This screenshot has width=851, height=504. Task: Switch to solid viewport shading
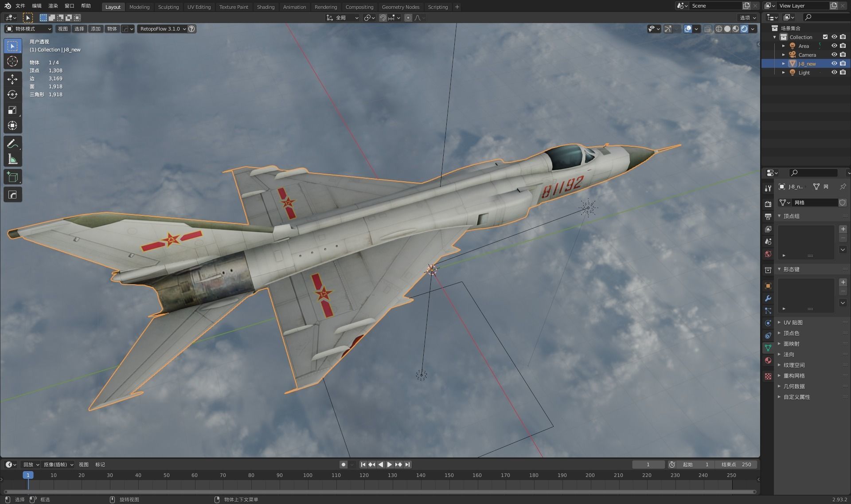click(727, 29)
